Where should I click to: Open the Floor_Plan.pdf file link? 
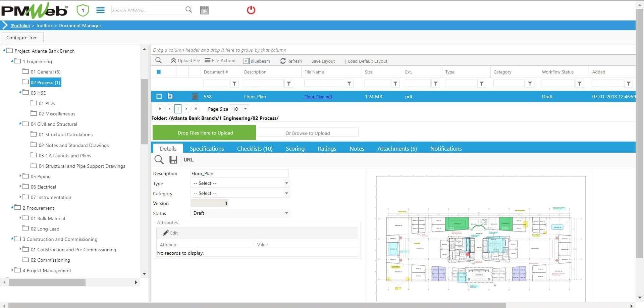tap(318, 97)
